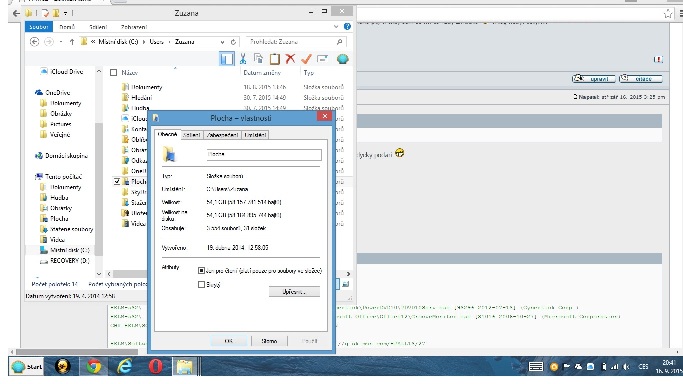Select OneDrive in the navigation pane
Screen dimensions: 683x384
coord(52,92)
